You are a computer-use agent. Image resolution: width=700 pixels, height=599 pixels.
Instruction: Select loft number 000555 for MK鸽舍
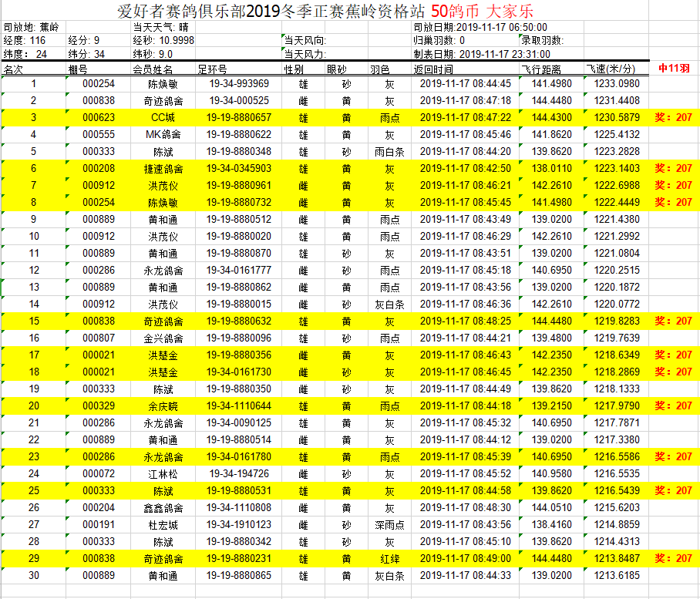coord(98,135)
